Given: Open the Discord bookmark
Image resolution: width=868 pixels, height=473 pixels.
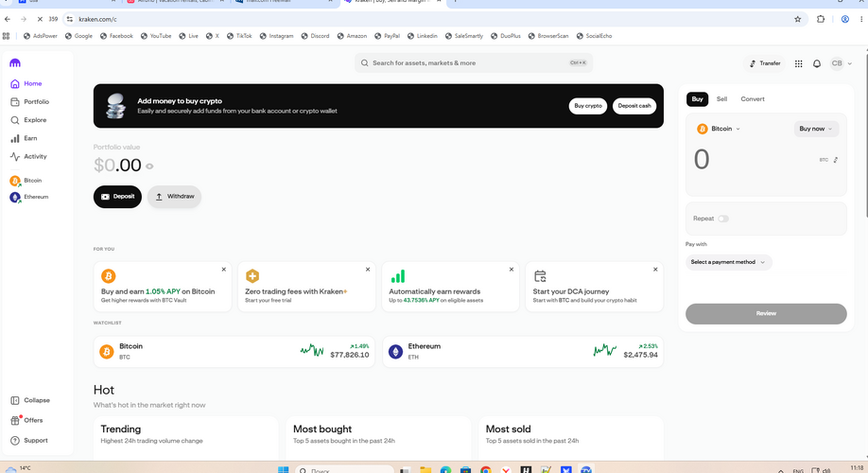Looking at the screenshot, I should pyautogui.click(x=315, y=36).
